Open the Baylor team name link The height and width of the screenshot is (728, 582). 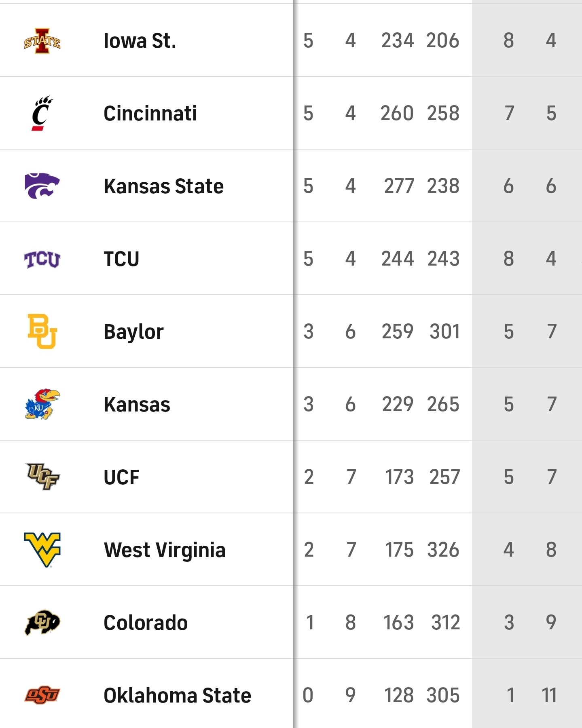(133, 332)
